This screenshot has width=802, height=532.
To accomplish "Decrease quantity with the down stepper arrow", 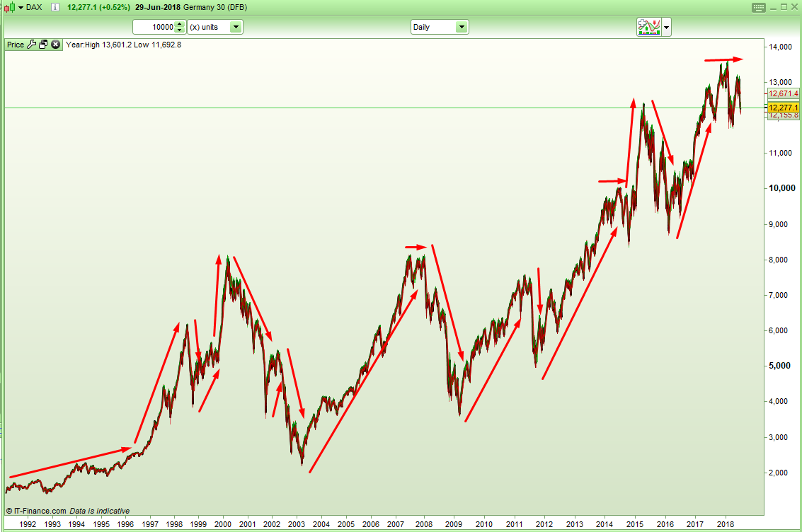I will (x=180, y=30).
